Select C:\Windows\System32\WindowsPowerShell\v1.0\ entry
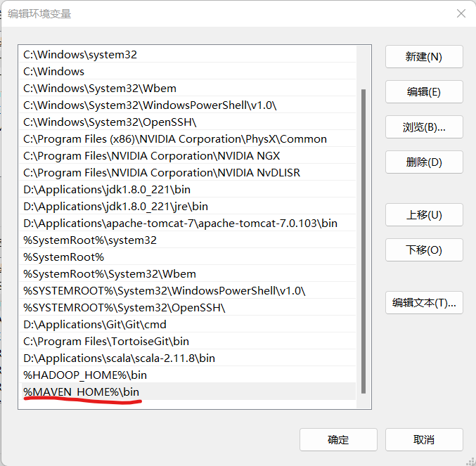The height and width of the screenshot is (466, 476). click(x=188, y=105)
